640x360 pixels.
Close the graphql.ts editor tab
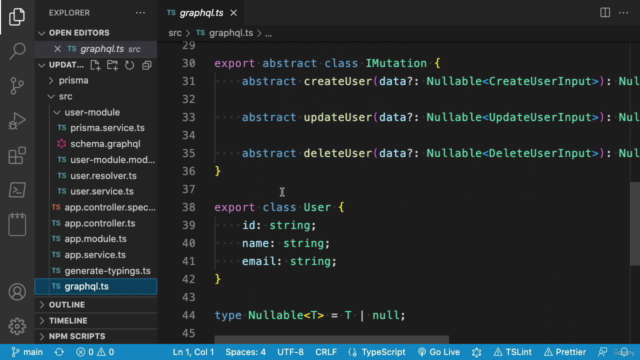click(233, 13)
